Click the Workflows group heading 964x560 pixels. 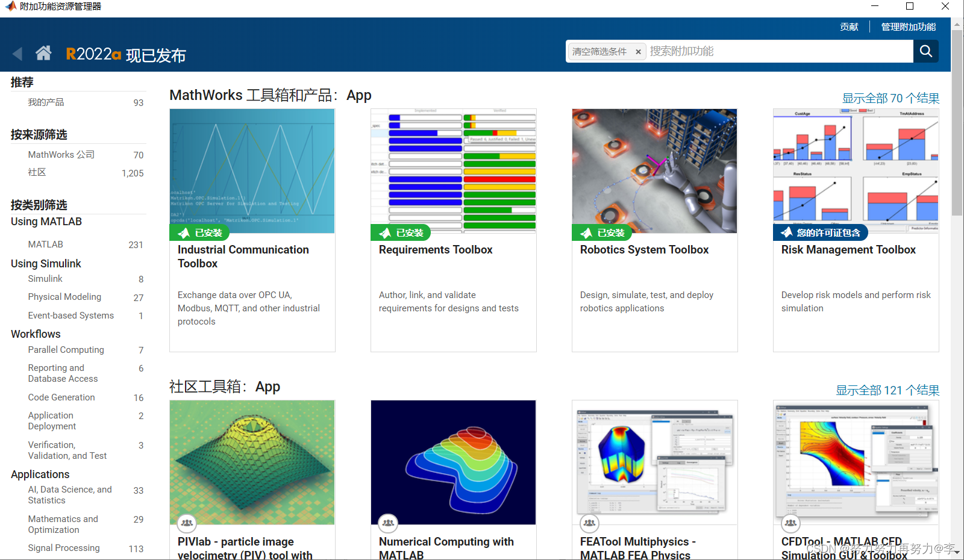(36, 334)
